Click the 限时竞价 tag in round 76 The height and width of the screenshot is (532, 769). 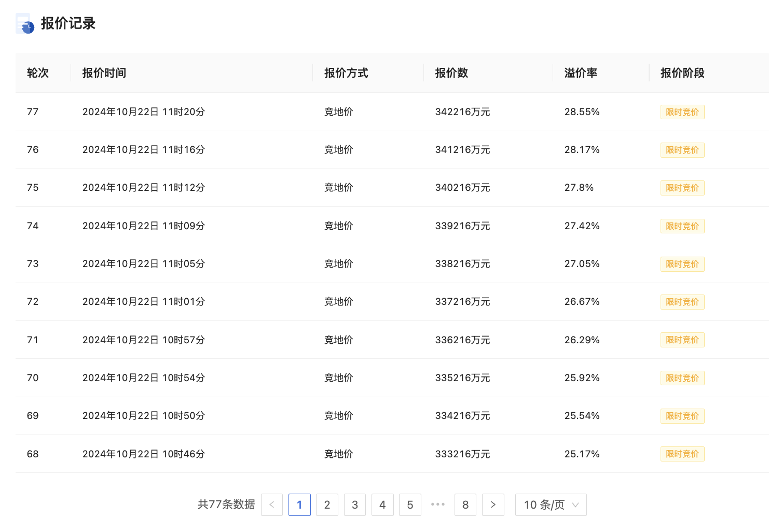click(x=682, y=150)
